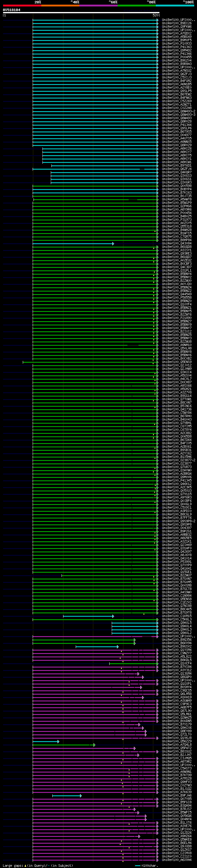Click the cyan alignment bar for UniRef100_A8HIZ6
The image size is (197, 868).
pyautogui.click(x=100, y=149)
